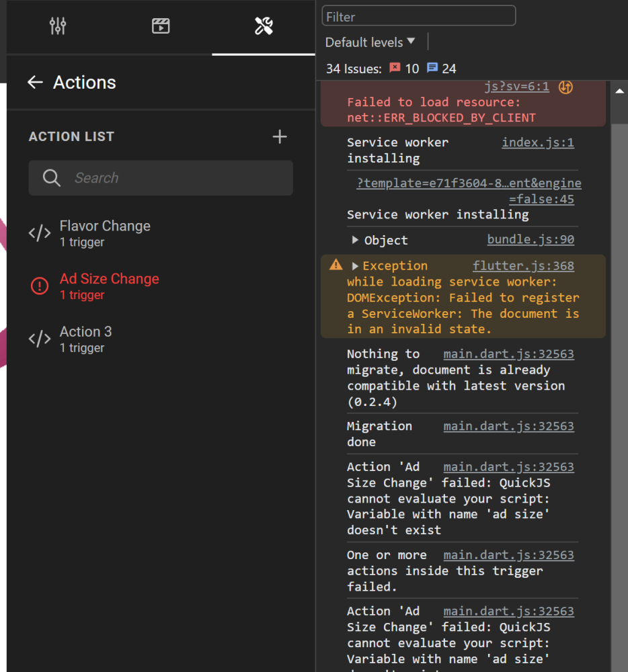Open main.dart.js:32563 link beside Migration done

508,427
